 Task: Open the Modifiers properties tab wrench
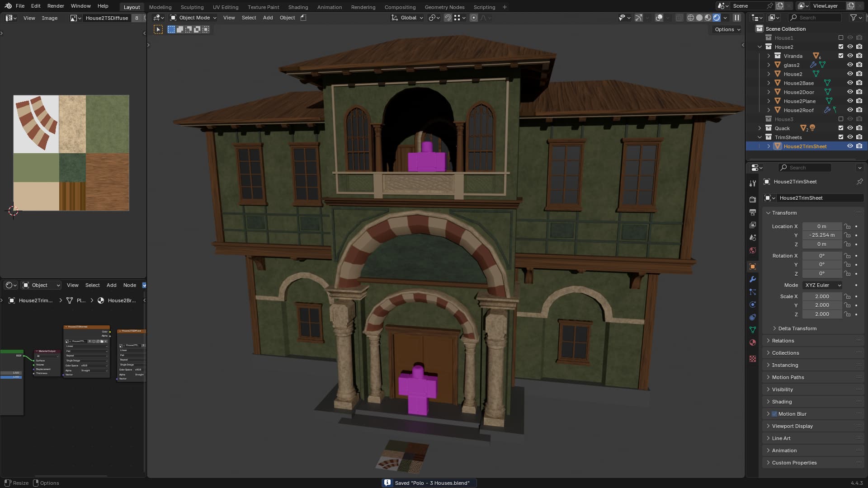[x=753, y=279]
